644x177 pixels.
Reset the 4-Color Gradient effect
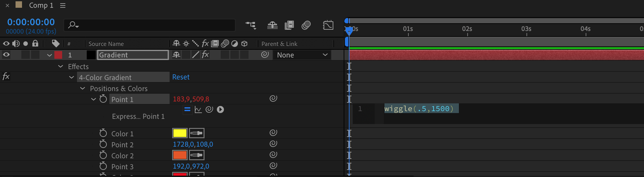[x=181, y=77]
